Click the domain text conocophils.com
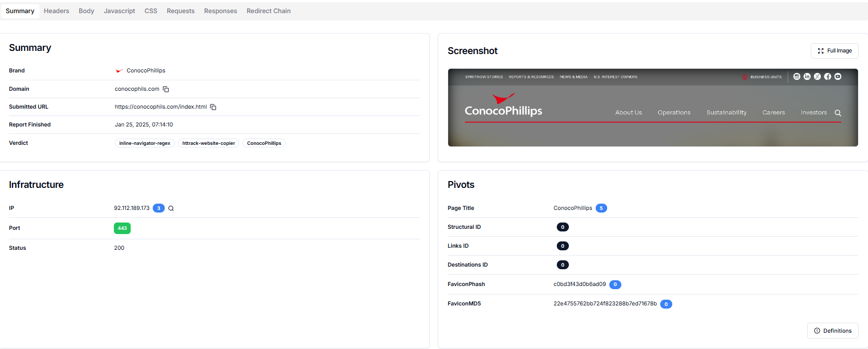Image resolution: width=868 pixels, height=349 pixels. pyautogui.click(x=137, y=89)
